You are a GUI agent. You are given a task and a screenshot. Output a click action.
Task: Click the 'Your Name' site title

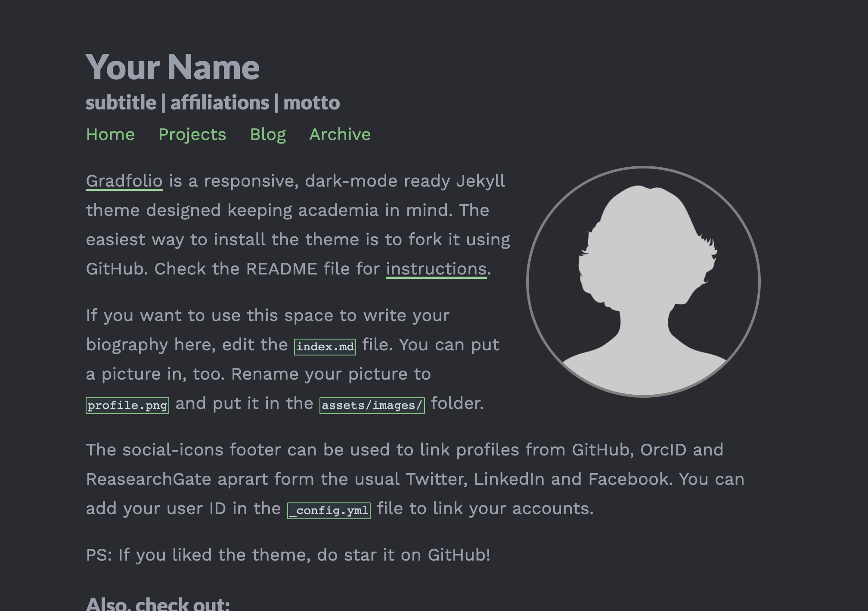(172, 67)
